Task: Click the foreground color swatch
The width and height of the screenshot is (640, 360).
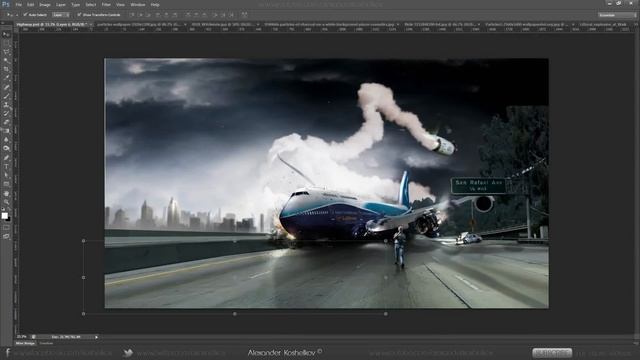Action: click(x=4, y=216)
